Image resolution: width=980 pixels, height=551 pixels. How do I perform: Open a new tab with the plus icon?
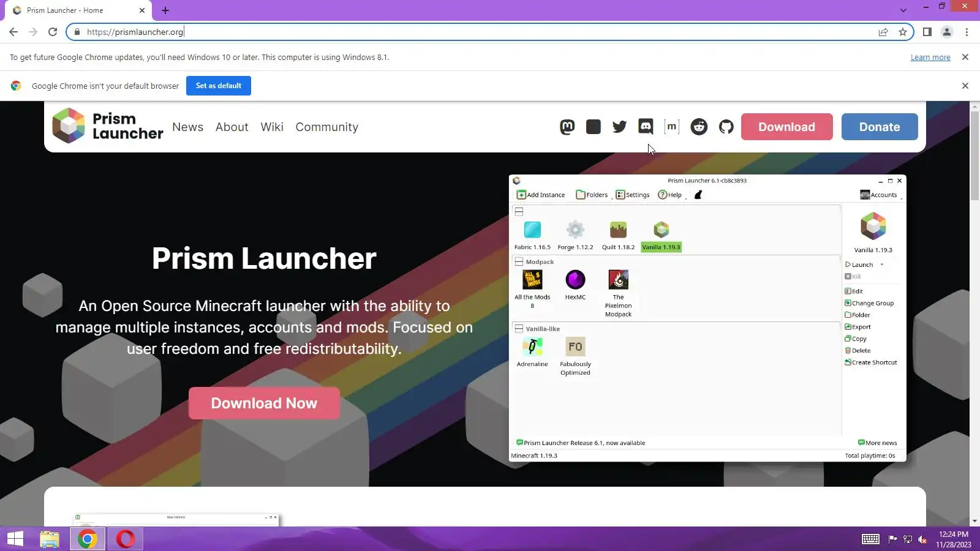tap(165, 10)
